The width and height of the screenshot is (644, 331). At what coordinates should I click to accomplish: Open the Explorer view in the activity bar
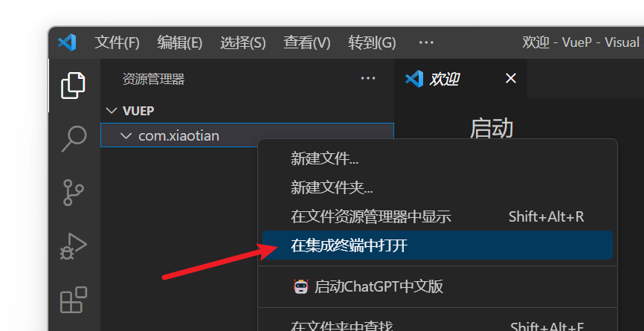[73, 86]
